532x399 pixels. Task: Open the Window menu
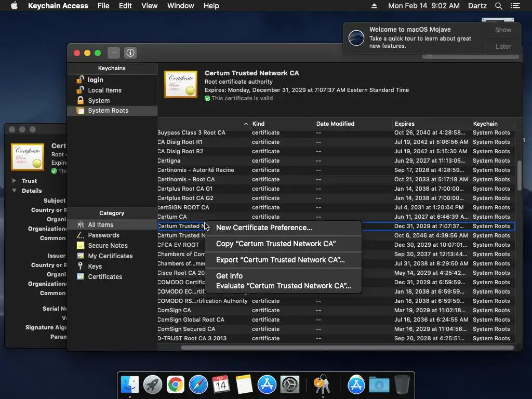[180, 6]
